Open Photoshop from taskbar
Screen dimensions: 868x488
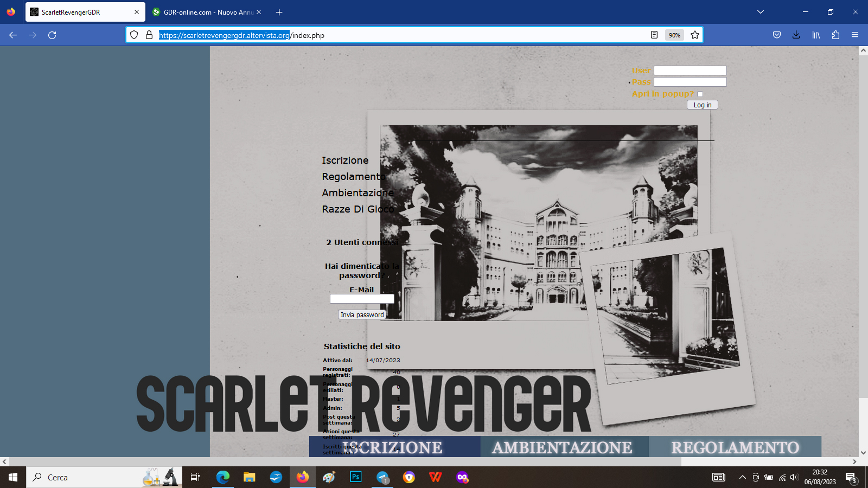(355, 477)
